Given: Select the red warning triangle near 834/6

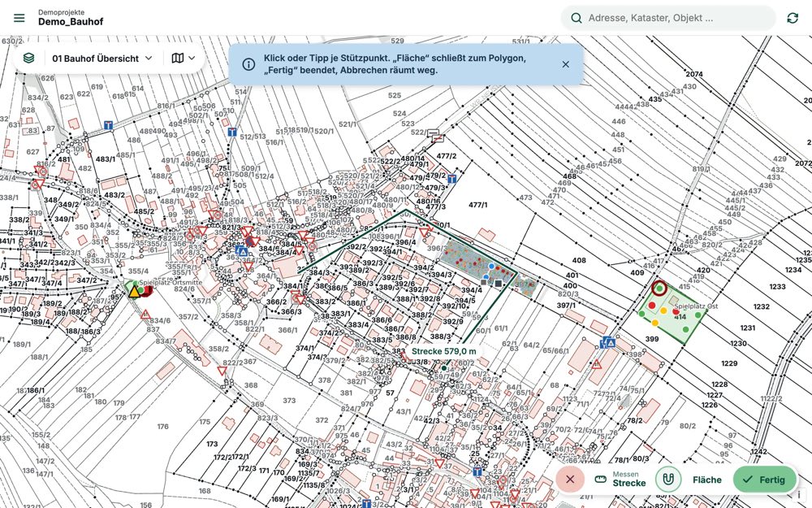Looking at the screenshot, I should pyautogui.click(x=145, y=315).
